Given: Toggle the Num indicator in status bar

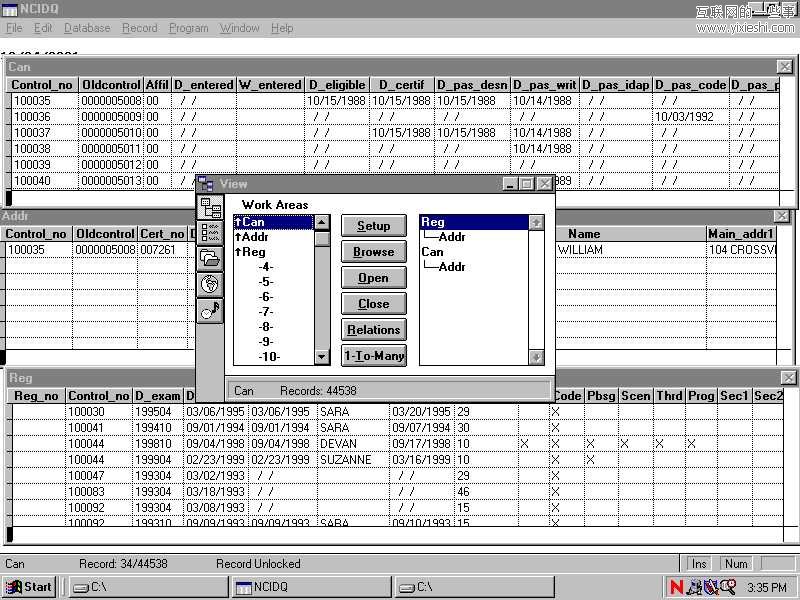Looking at the screenshot, I should 735,564.
